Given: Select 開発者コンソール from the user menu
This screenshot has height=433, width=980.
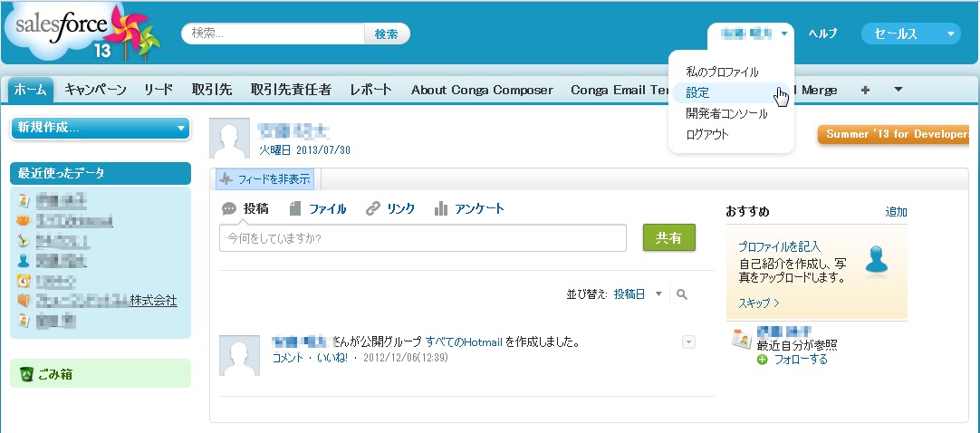Looking at the screenshot, I should (726, 113).
